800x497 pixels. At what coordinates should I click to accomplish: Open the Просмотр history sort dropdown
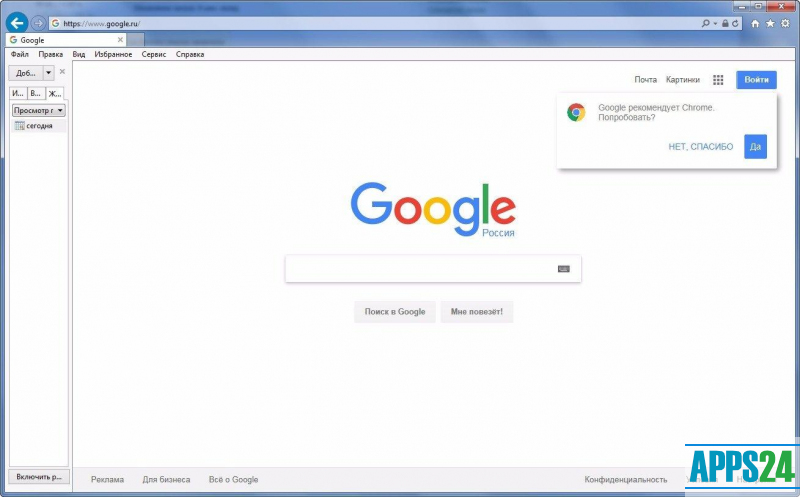tap(39, 110)
